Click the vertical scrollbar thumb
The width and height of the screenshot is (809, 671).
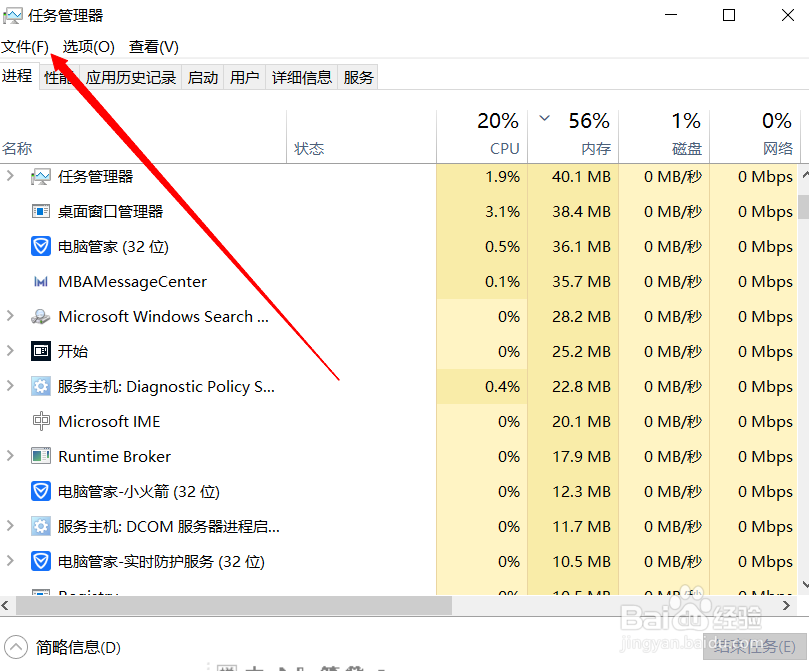pyautogui.click(x=804, y=206)
